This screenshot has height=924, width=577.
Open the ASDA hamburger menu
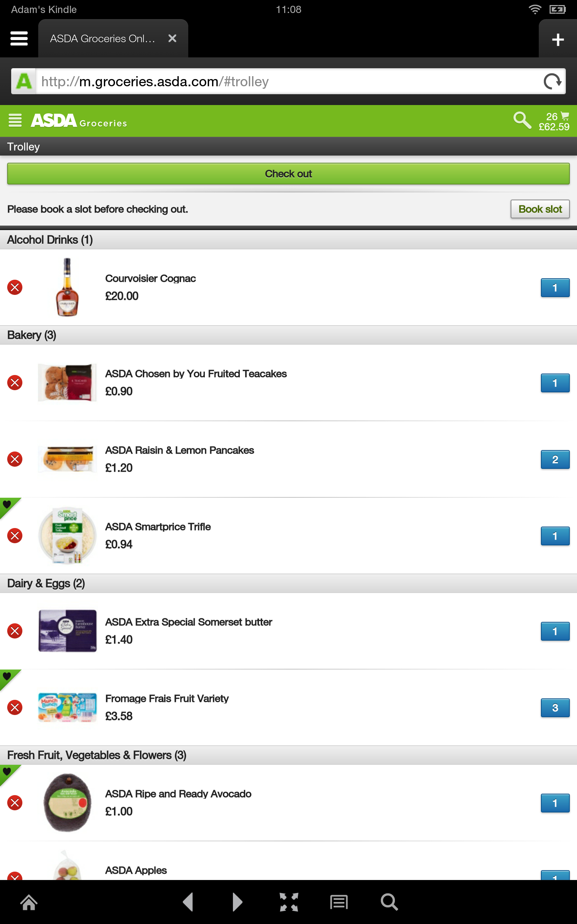[15, 121]
